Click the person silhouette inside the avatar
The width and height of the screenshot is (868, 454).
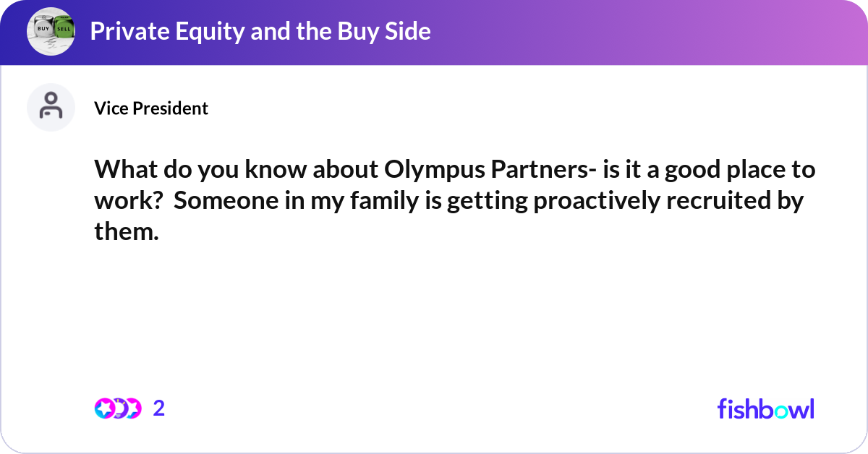(x=51, y=106)
